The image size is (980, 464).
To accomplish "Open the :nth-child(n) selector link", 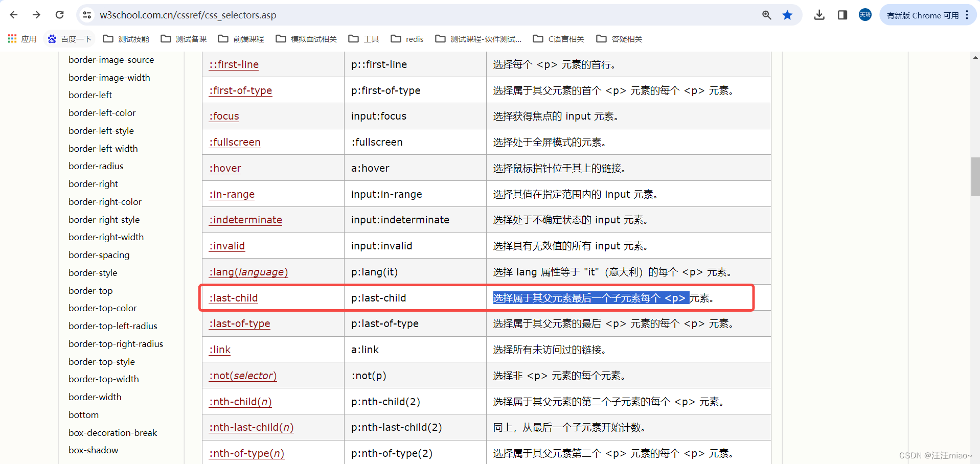I will [x=240, y=402].
